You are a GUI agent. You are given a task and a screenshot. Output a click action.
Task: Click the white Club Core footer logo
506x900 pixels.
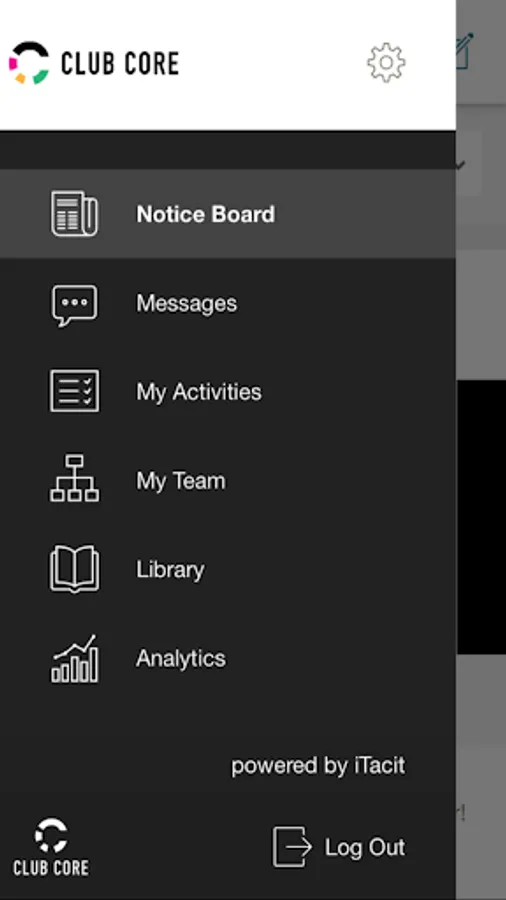tap(51, 847)
